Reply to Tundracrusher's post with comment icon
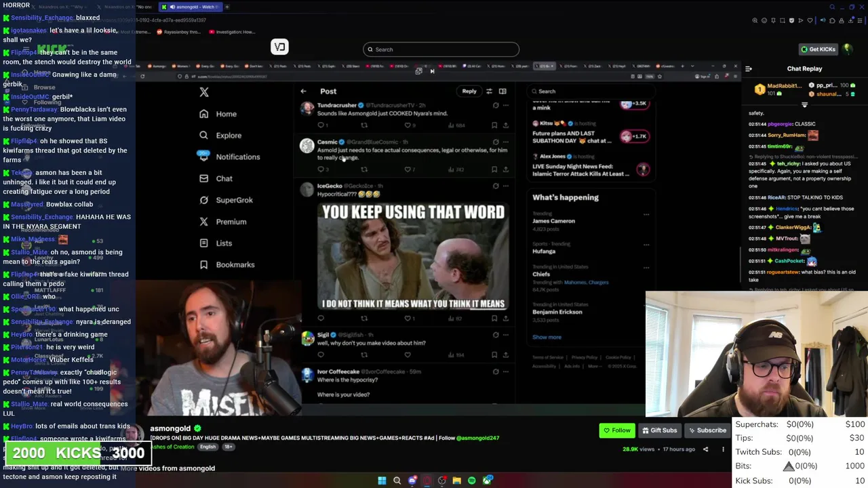868x488 pixels. click(321, 125)
